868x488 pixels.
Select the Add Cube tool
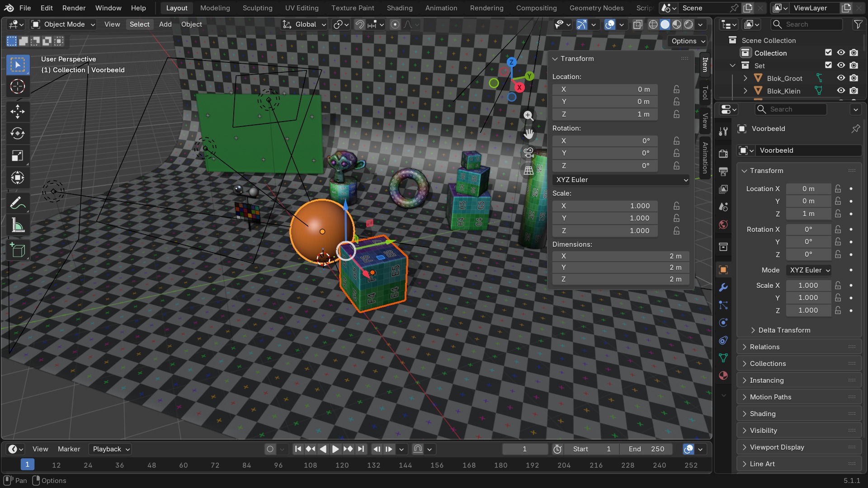[x=18, y=250]
